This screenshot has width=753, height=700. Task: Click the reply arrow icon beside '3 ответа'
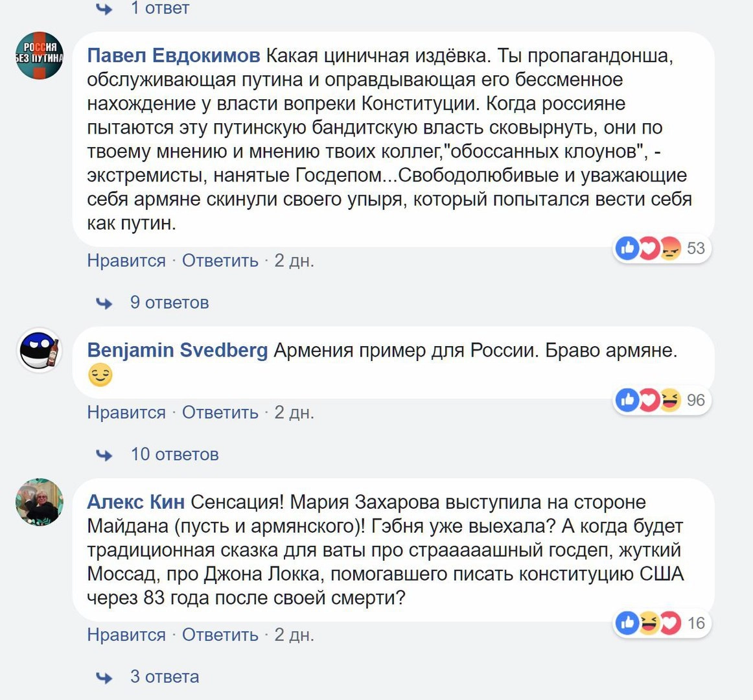pos(104,678)
